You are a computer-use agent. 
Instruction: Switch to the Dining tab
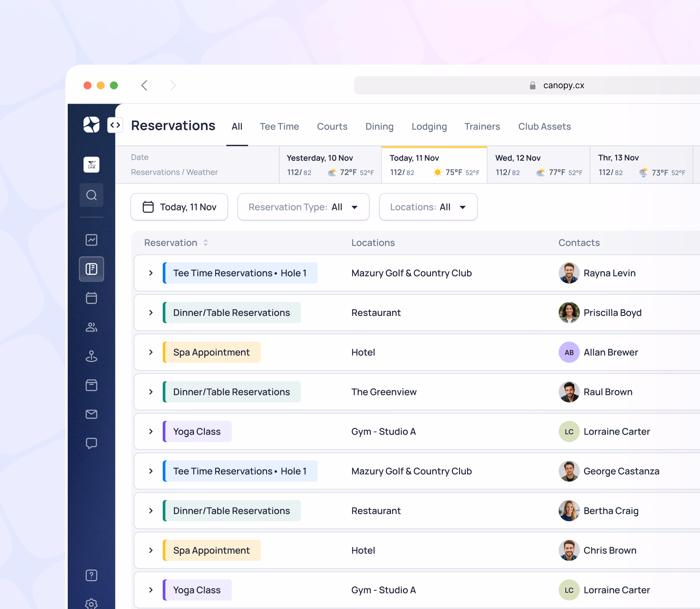click(379, 126)
